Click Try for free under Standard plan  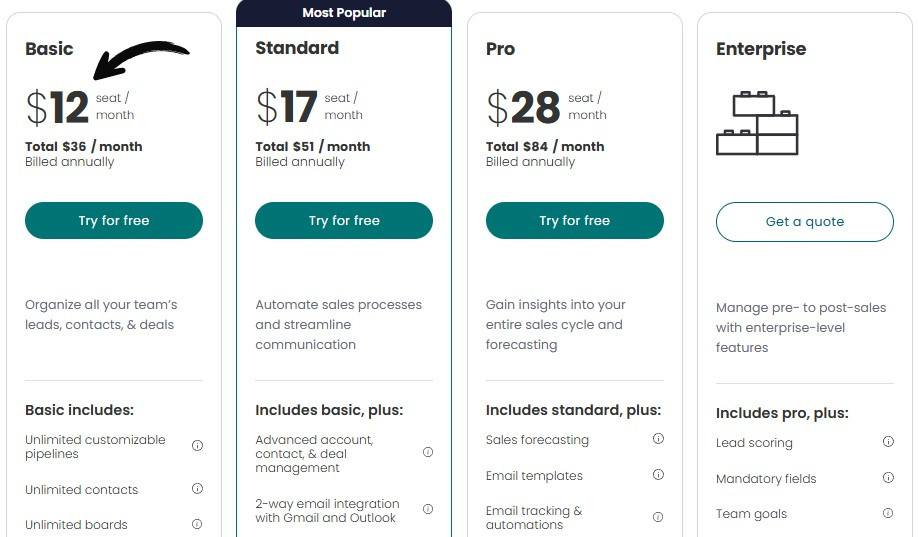[x=344, y=221]
